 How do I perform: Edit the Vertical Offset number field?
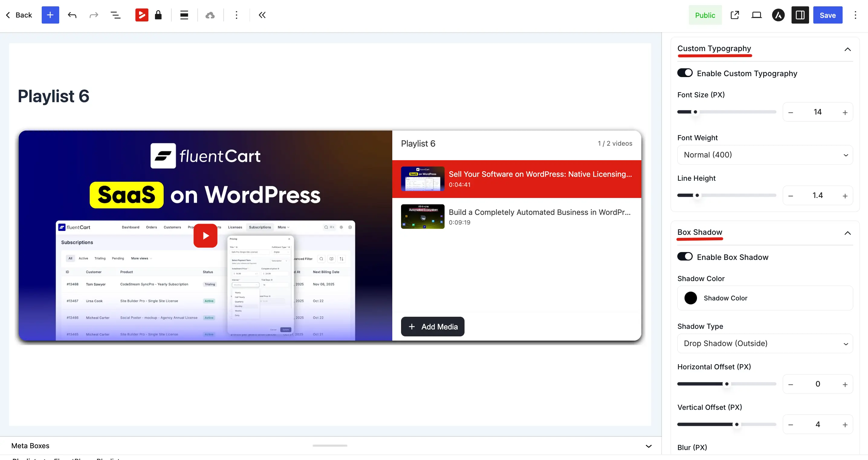click(818, 425)
